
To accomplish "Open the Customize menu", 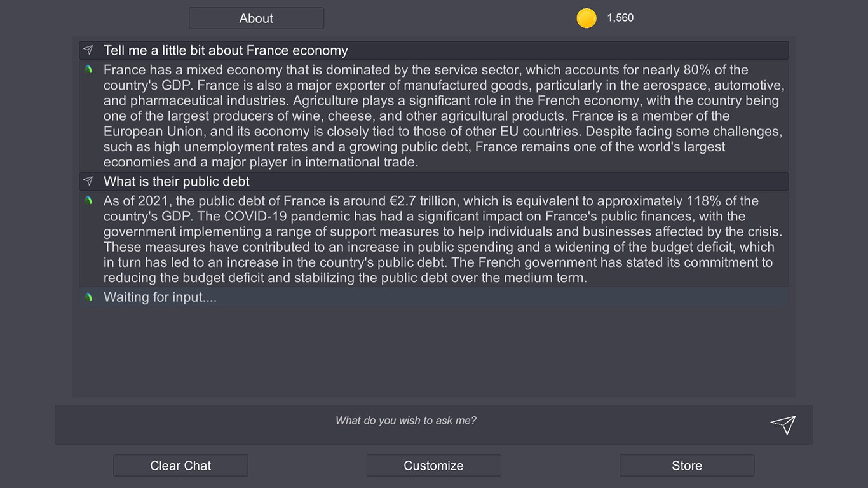I will [x=433, y=466].
